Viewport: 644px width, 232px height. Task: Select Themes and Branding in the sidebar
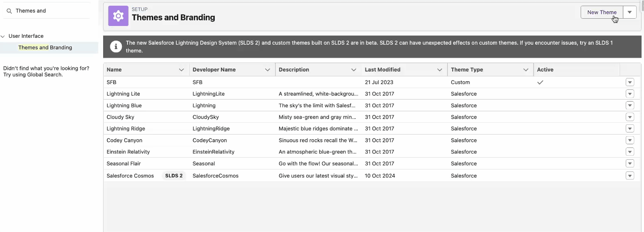[45, 48]
